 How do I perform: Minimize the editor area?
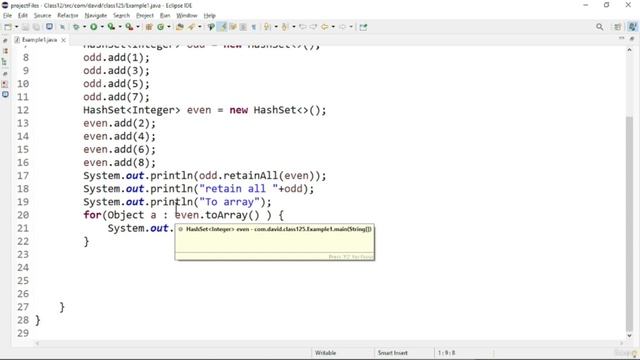[621, 38]
